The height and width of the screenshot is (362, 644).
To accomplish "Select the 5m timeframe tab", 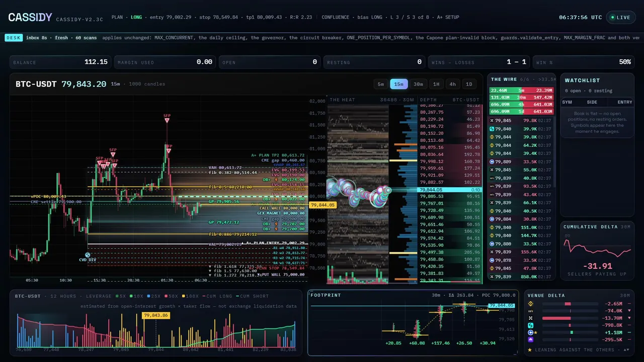I will point(381,84).
